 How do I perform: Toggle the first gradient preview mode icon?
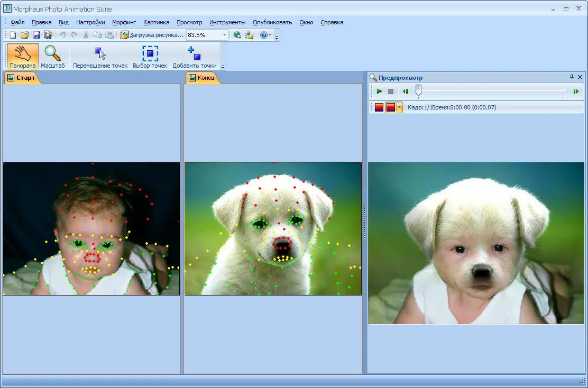coord(379,107)
